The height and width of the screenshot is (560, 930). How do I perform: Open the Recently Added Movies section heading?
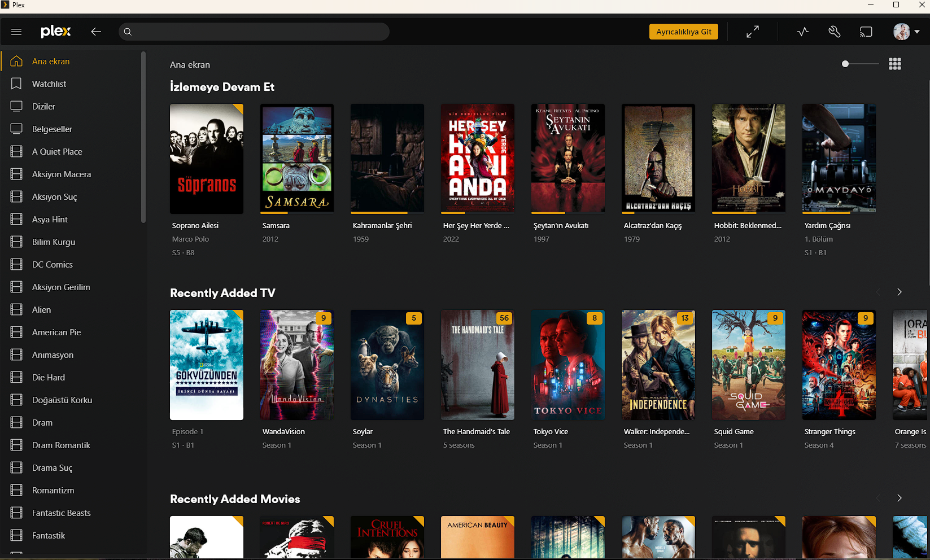[235, 499]
